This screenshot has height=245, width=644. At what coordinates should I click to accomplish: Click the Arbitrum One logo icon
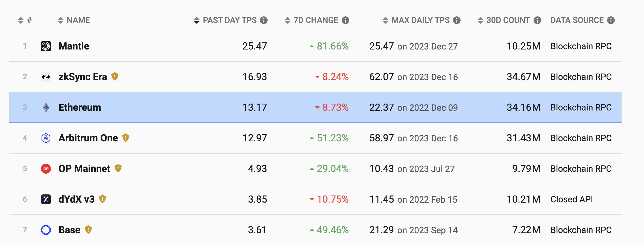[46, 138]
